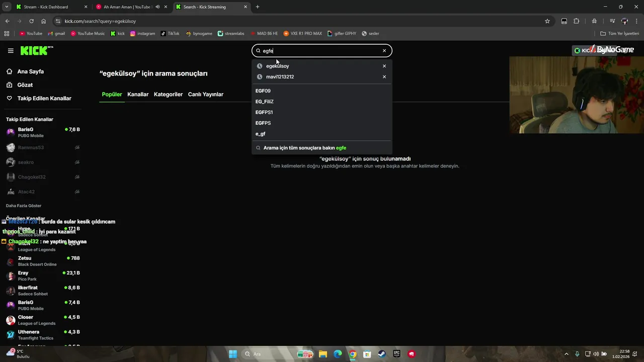
Task: Open bynogame bookmark
Action: 199,34
